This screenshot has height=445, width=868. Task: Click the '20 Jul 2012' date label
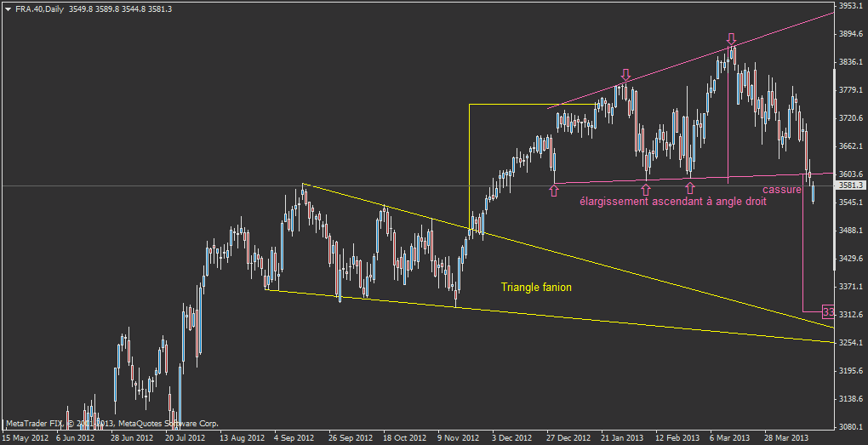pyautogui.click(x=185, y=437)
